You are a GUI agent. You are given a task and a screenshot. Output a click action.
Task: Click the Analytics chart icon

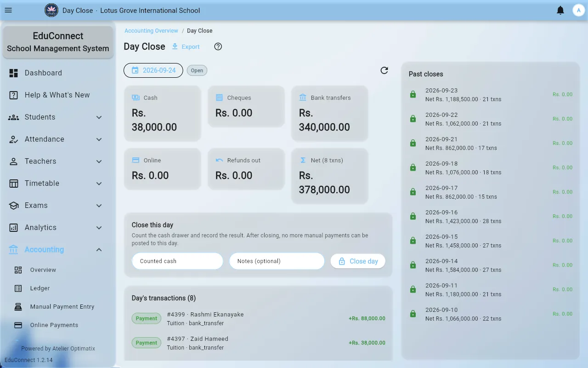14,227
